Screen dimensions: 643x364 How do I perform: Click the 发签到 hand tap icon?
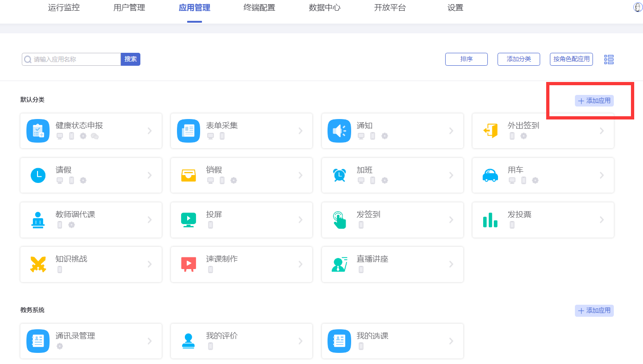pyautogui.click(x=339, y=220)
